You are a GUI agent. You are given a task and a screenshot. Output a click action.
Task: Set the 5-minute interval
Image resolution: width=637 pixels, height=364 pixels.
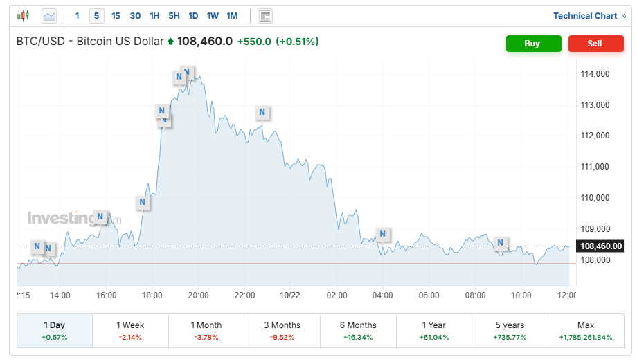96,15
